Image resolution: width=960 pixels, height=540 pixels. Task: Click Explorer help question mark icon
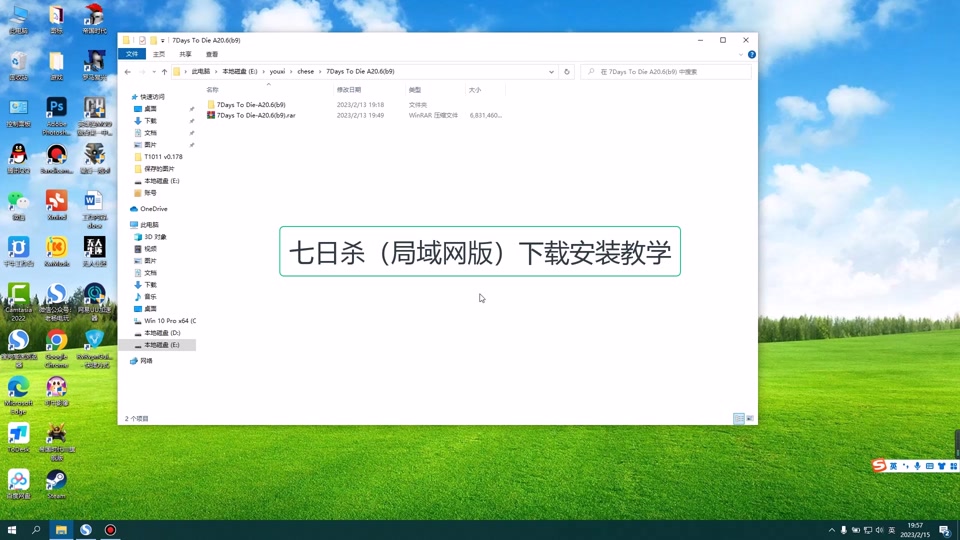(x=752, y=54)
